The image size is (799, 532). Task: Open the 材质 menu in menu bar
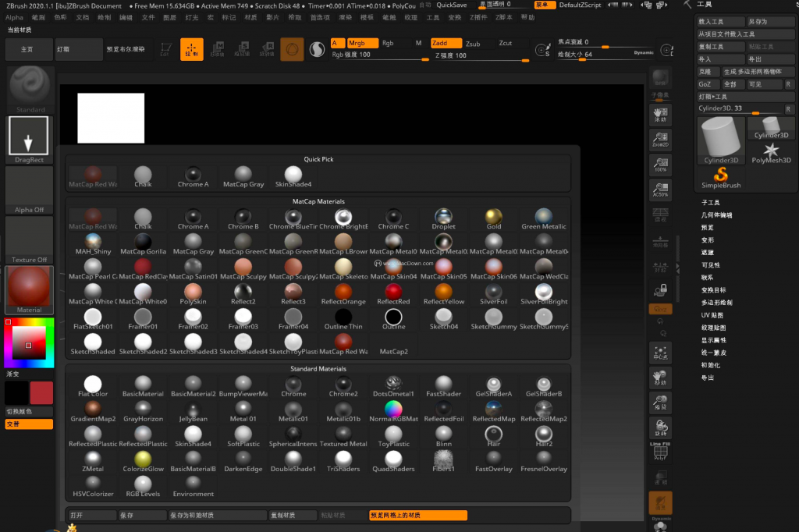[x=250, y=17]
